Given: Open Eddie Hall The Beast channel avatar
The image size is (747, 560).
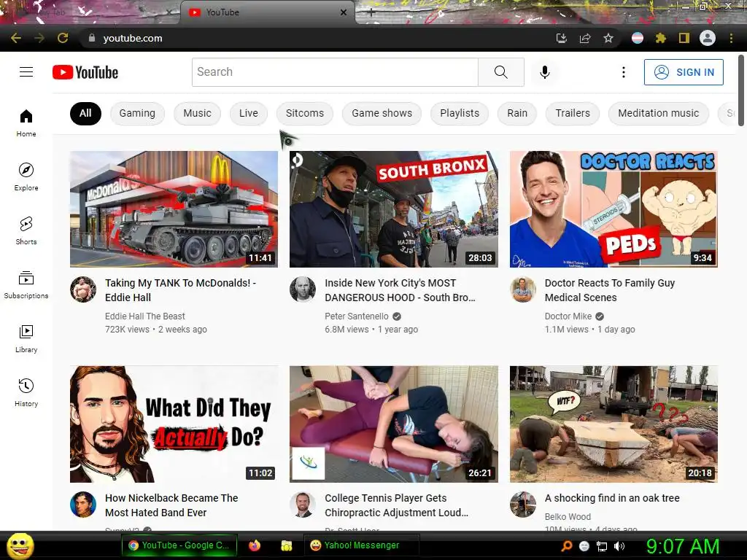Looking at the screenshot, I should click(83, 289).
